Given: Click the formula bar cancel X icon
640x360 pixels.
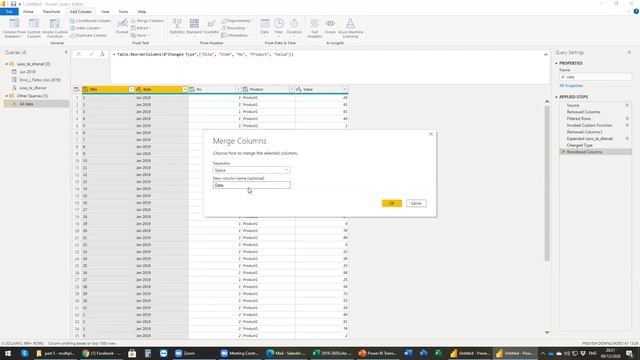Looking at the screenshot, I should pyautogui.click(x=79, y=54).
